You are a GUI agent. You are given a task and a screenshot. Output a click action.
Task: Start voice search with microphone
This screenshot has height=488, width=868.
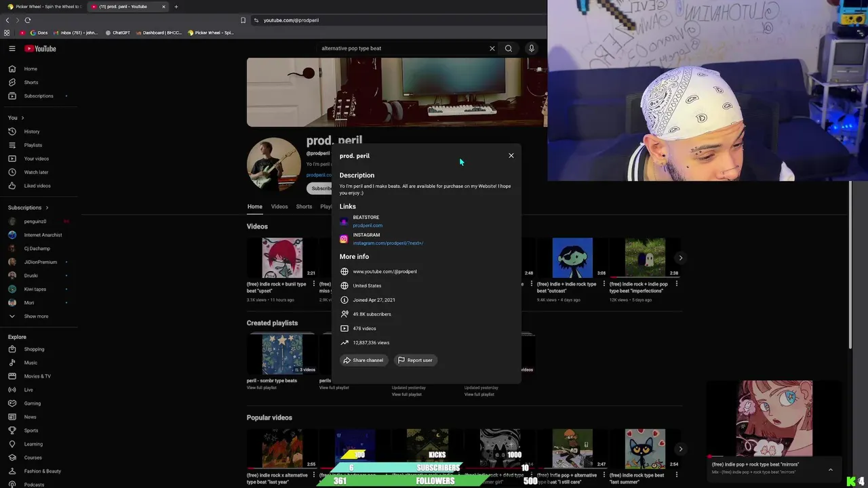(x=532, y=48)
